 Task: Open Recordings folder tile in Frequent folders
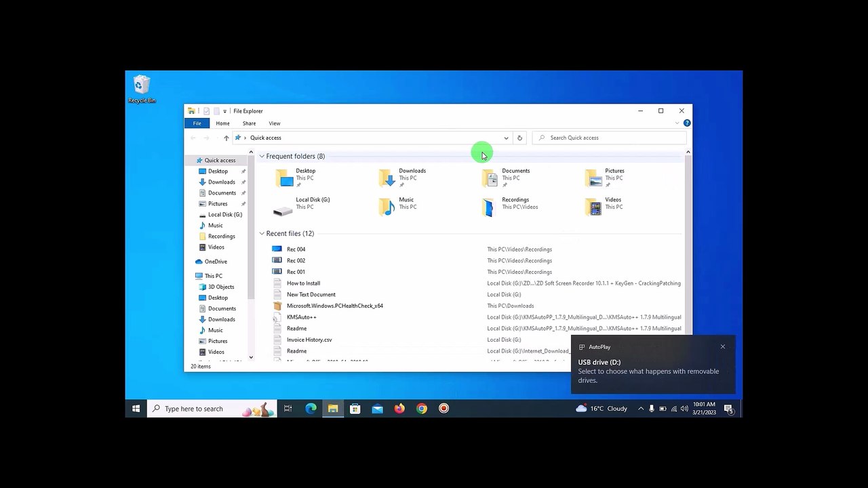[510, 207]
